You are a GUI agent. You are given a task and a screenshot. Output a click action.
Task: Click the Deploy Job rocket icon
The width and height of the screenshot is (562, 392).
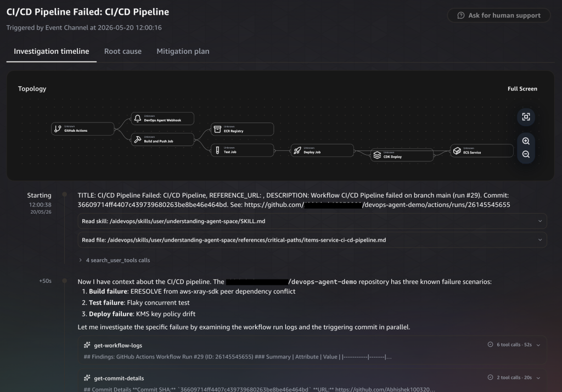pos(297,150)
